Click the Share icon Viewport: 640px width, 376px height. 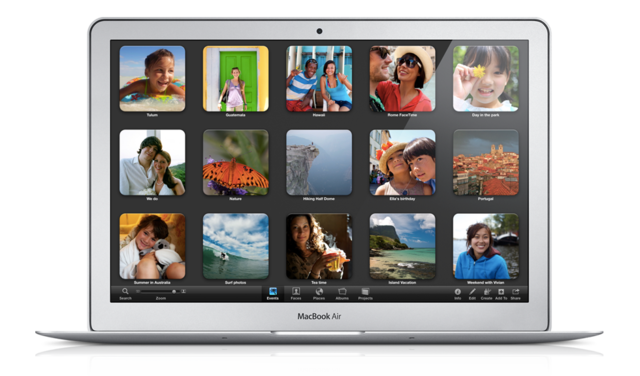pos(516,292)
